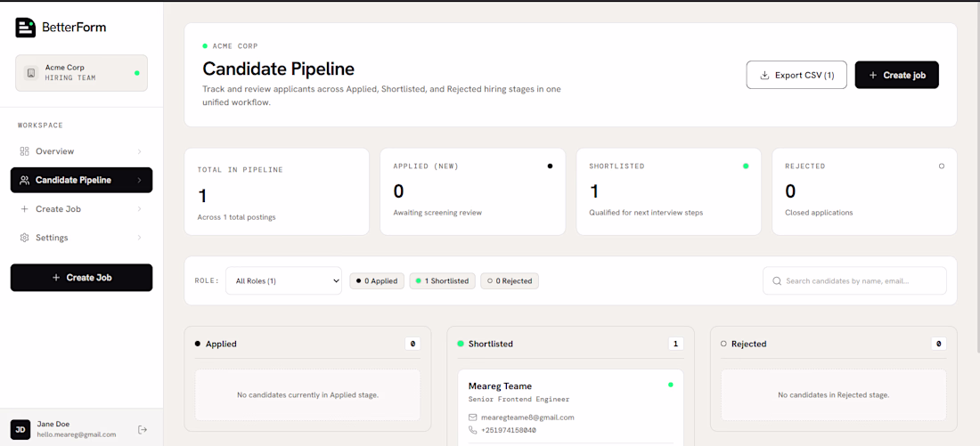Click the Shortlisted column count badge
This screenshot has width=980, height=446.
point(675,344)
